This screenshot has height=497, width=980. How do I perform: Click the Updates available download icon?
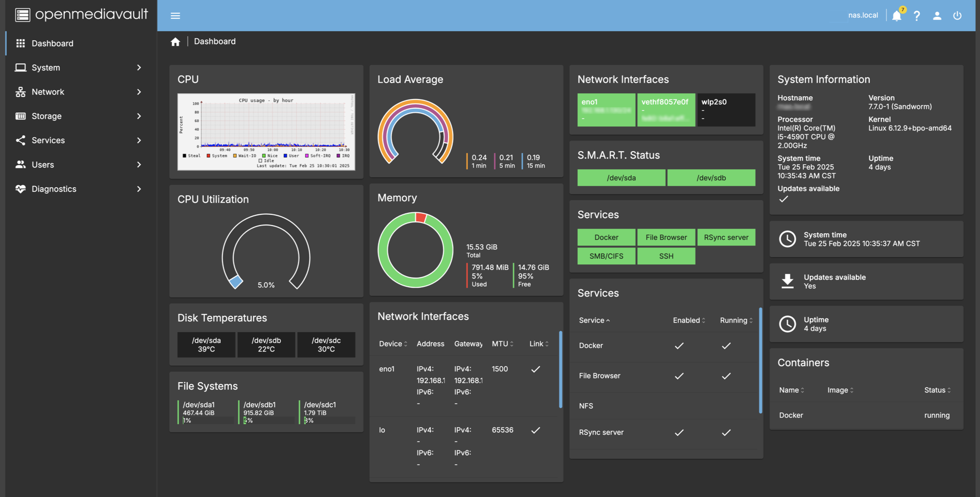coord(788,281)
